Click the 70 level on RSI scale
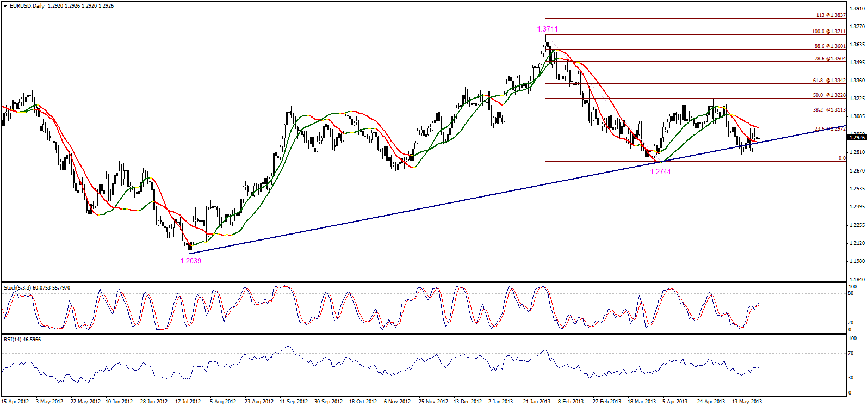 click(x=851, y=353)
